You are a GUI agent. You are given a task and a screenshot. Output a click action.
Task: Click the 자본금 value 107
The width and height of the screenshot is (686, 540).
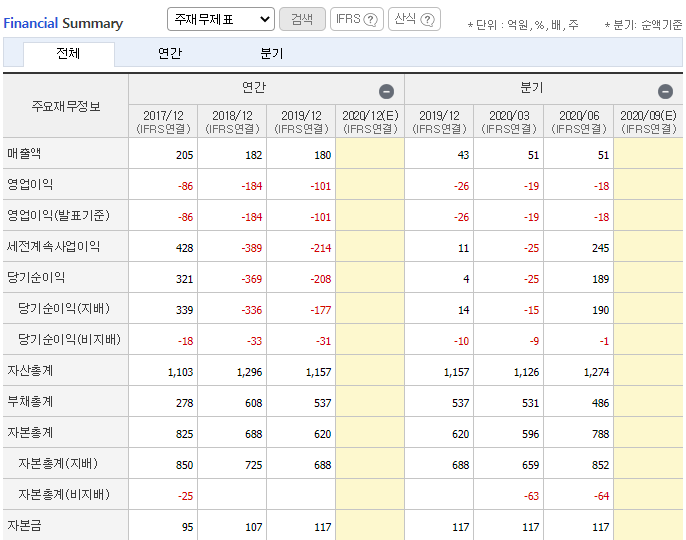click(x=254, y=527)
